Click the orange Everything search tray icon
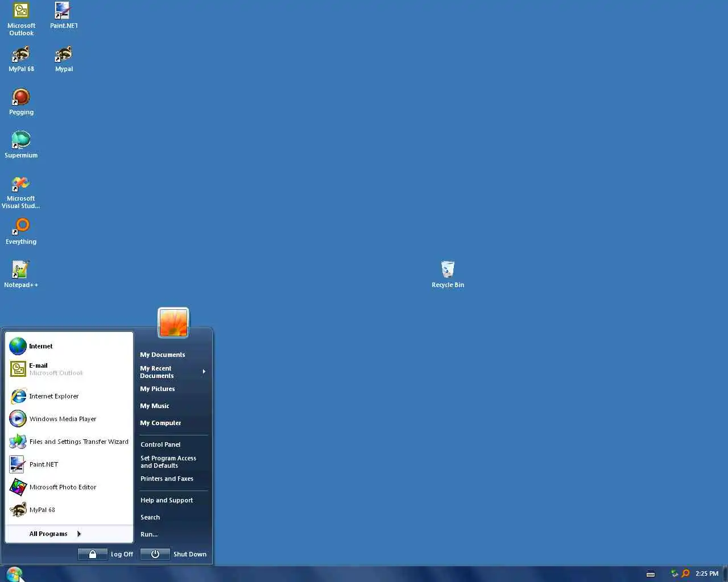Screen dimensions: 728x582 pos(685,573)
